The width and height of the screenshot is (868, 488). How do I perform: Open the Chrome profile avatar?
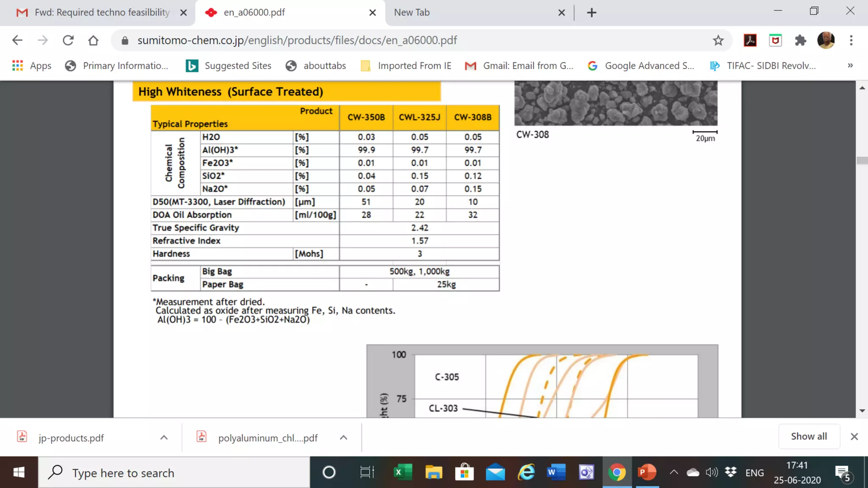click(826, 40)
